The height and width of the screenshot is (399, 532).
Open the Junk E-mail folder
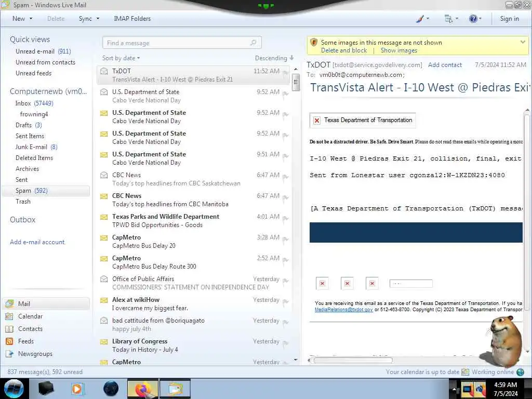(36, 147)
